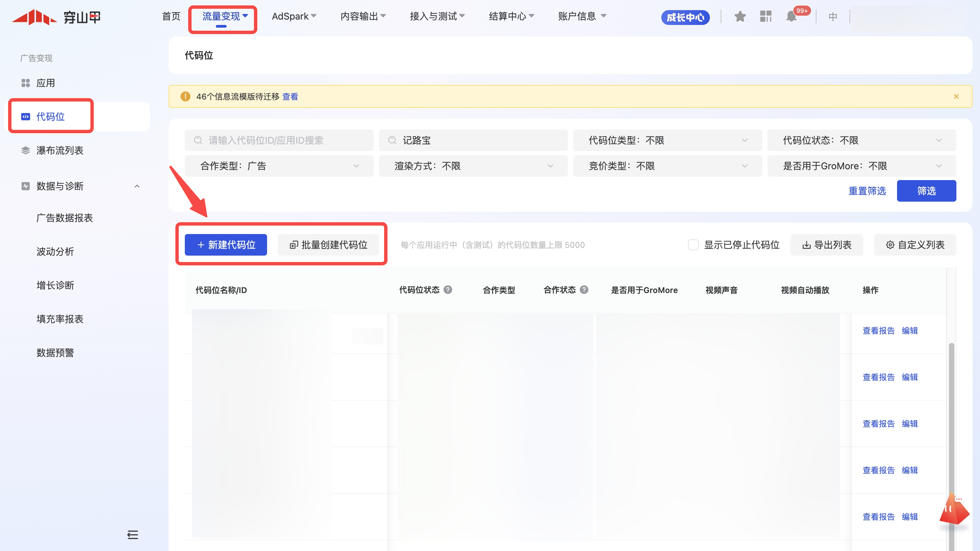The image size is (980, 551).
Task: Click the help icon beside 合作状态 column
Action: (x=584, y=290)
